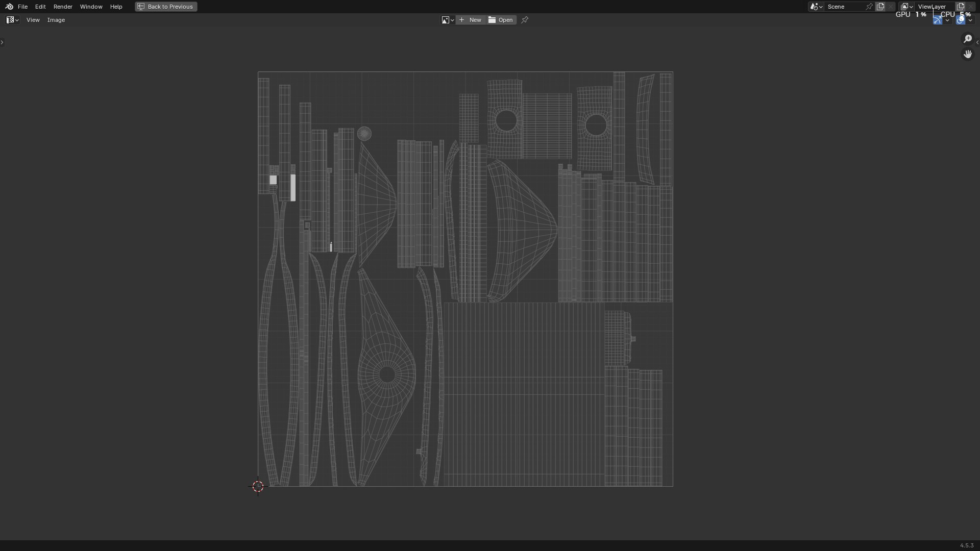
Task: Browse view layers dropdown icon
Action: pyautogui.click(x=906, y=7)
